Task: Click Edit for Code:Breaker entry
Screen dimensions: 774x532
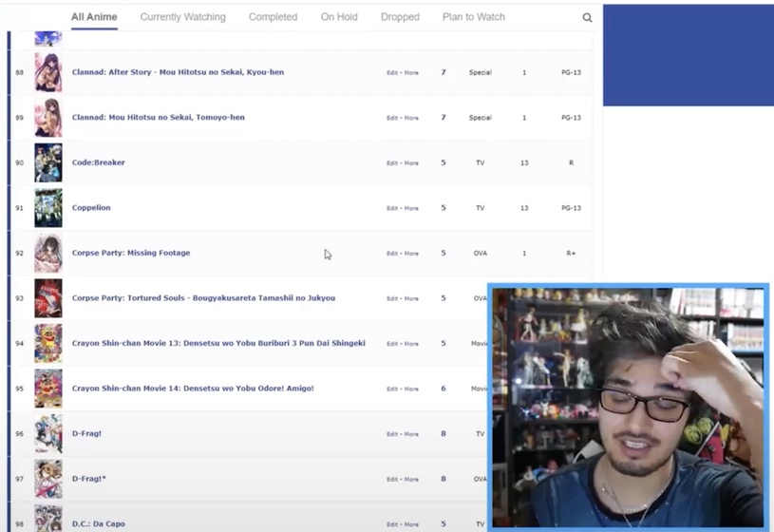Action: point(392,163)
